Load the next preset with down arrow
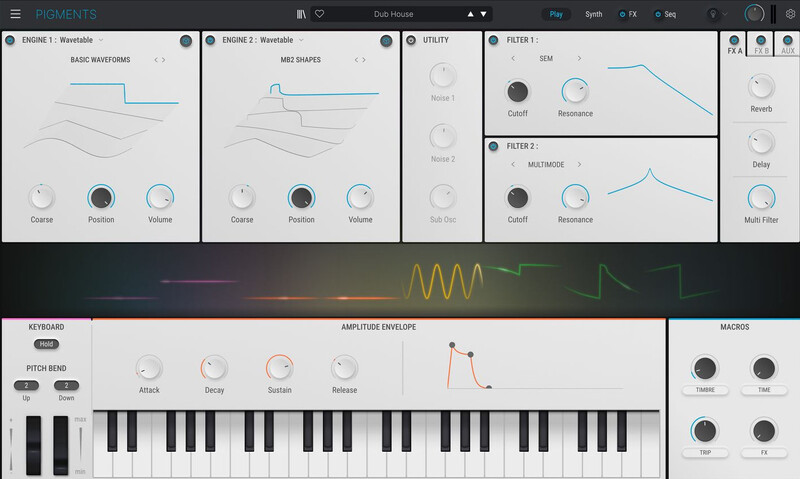800x479 pixels. 483,14
